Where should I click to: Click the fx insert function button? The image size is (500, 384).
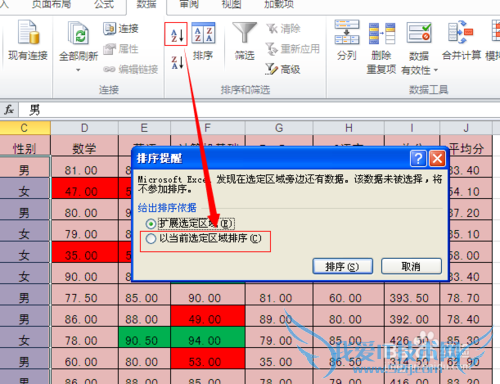[9, 109]
